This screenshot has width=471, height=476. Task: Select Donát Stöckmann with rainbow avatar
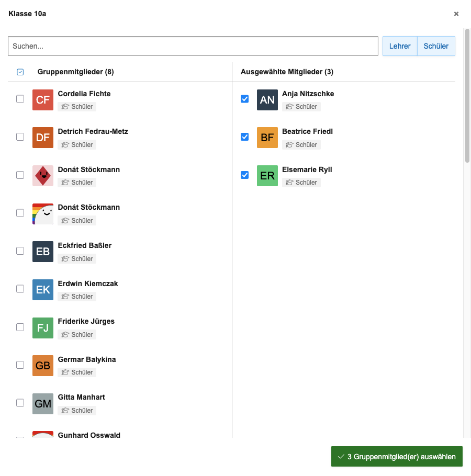tap(20, 213)
